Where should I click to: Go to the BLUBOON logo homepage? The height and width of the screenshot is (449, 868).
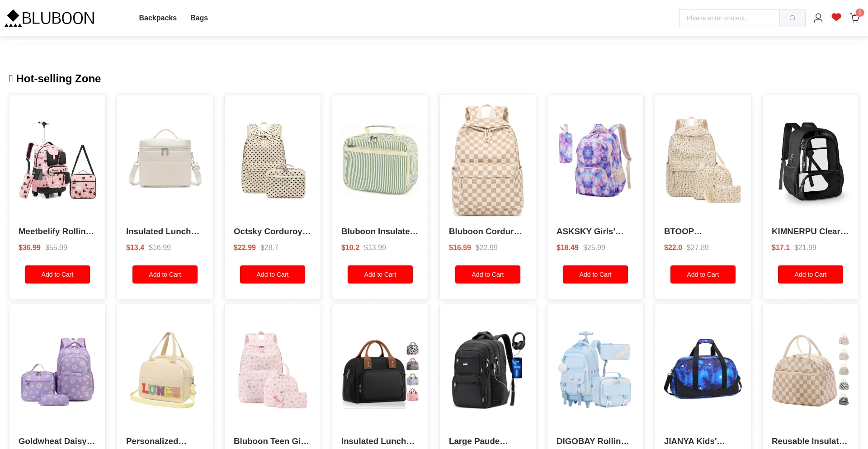pos(50,18)
